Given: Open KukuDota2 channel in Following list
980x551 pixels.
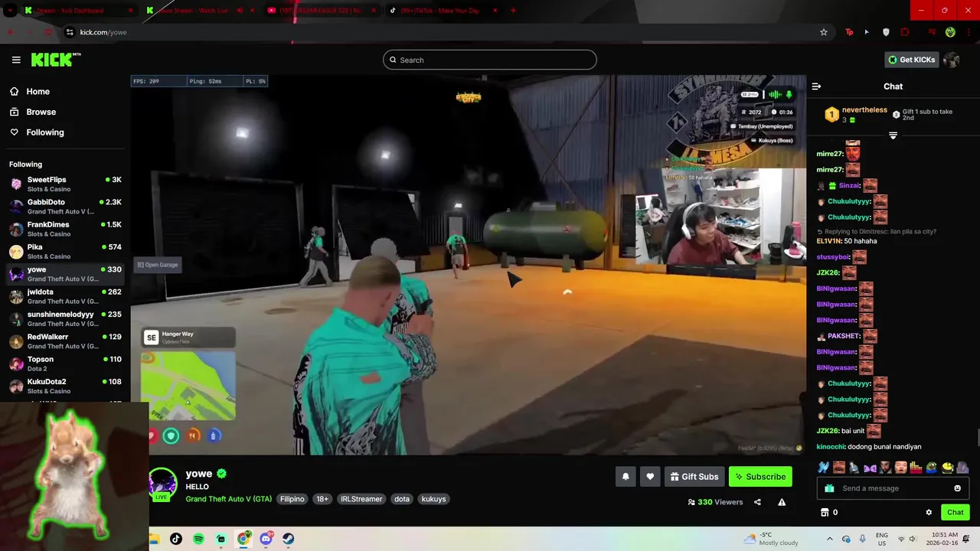Looking at the screenshot, I should [65, 386].
